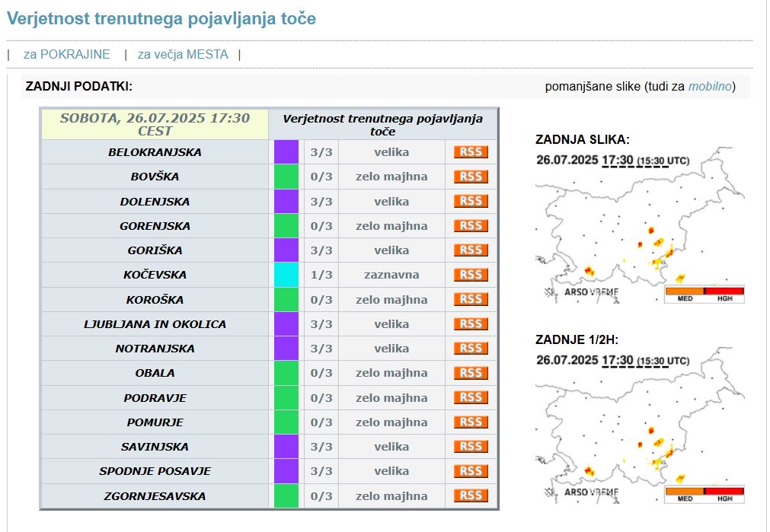Click RSS icon in Dolenjska row
The height and width of the screenshot is (532, 770).
[x=471, y=202]
